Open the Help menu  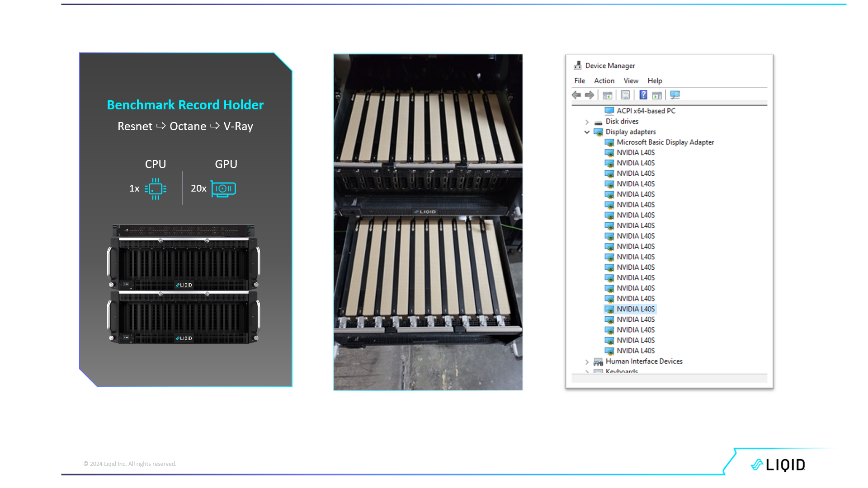click(x=655, y=80)
